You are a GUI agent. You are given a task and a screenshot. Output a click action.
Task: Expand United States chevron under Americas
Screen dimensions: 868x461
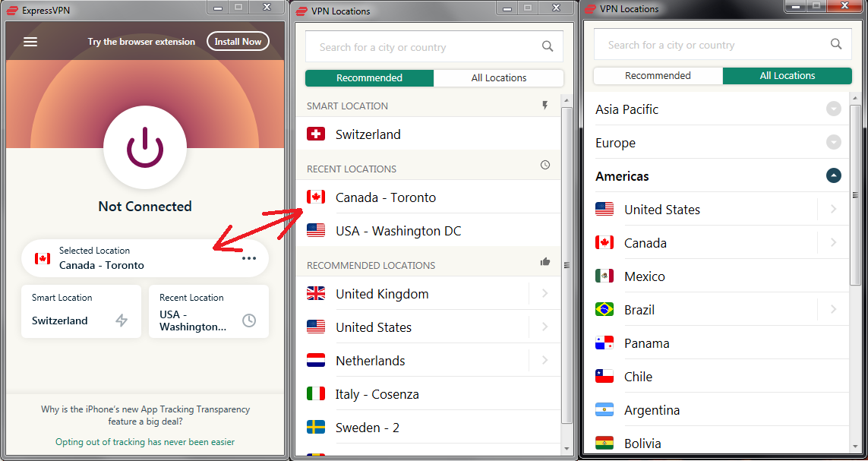pos(833,209)
